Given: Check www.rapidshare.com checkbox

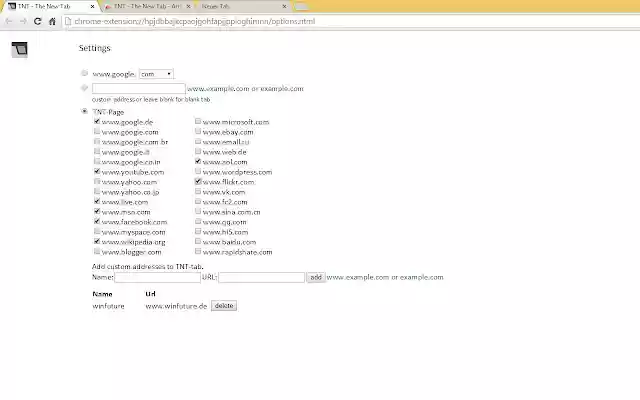Looking at the screenshot, I should pos(198,251).
